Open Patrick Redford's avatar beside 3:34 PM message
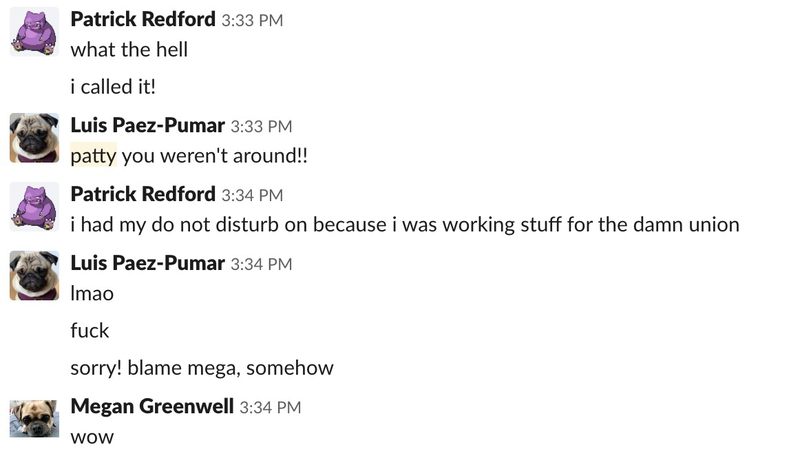800x456 pixels. pos(34,207)
